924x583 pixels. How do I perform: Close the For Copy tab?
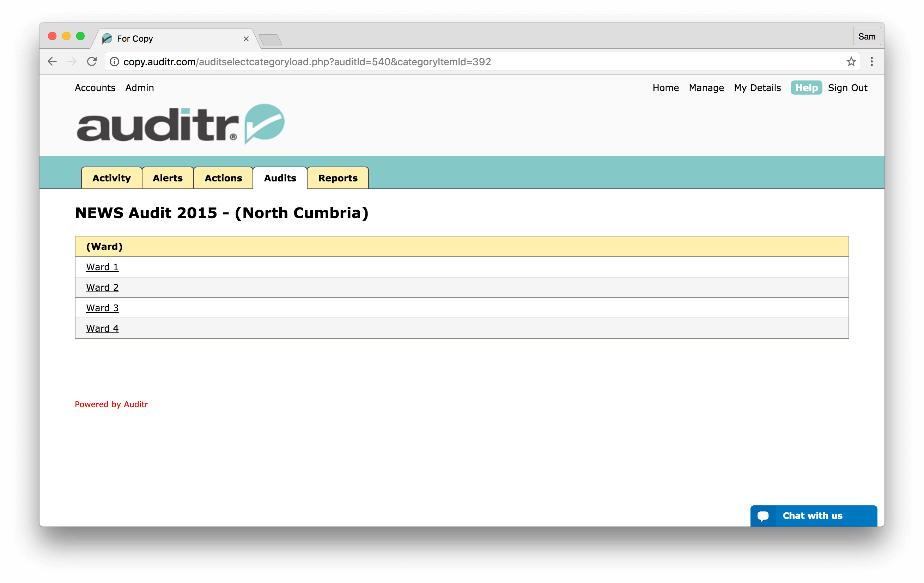click(246, 39)
